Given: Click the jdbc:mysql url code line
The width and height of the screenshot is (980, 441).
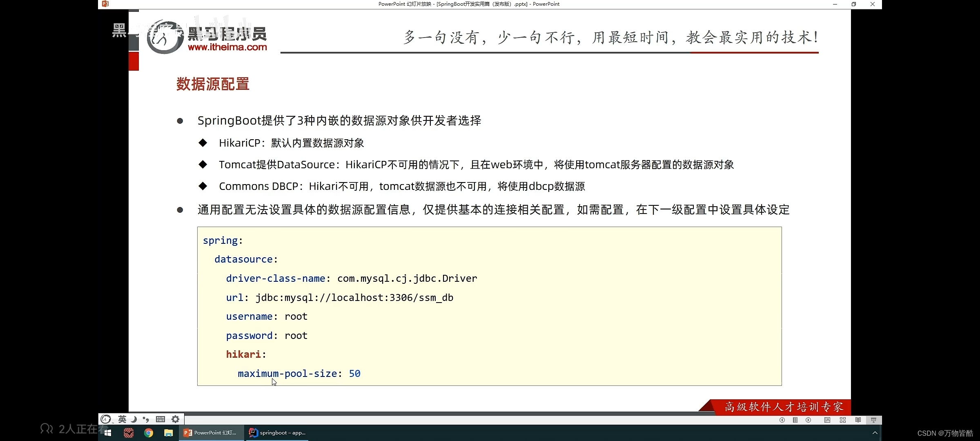Looking at the screenshot, I should [x=340, y=298].
